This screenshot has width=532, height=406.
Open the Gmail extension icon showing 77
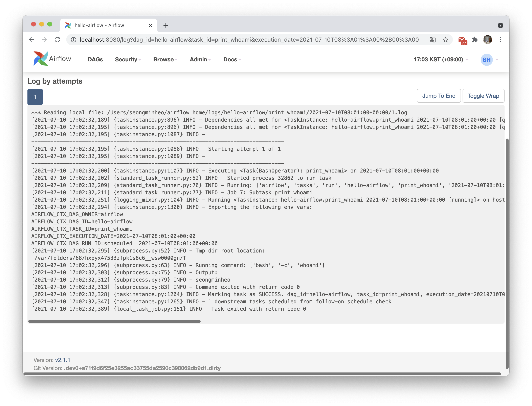462,40
